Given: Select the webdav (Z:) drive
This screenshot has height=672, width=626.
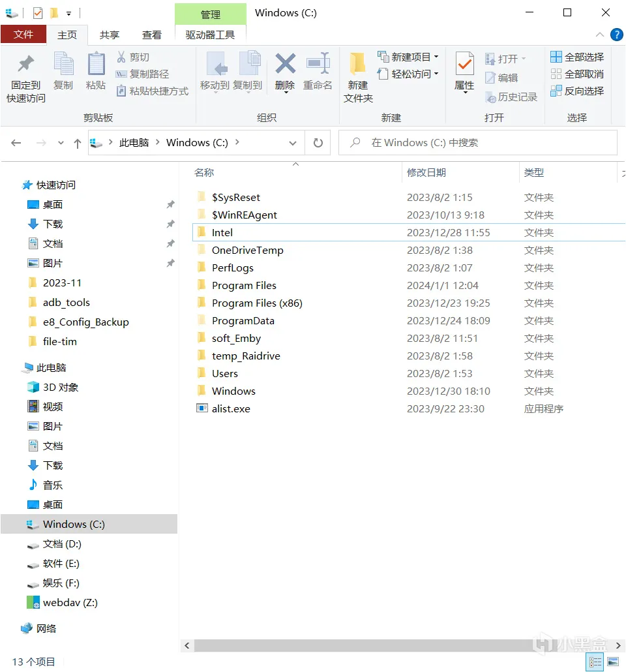Looking at the screenshot, I should pyautogui.click(x=70, y=603).
